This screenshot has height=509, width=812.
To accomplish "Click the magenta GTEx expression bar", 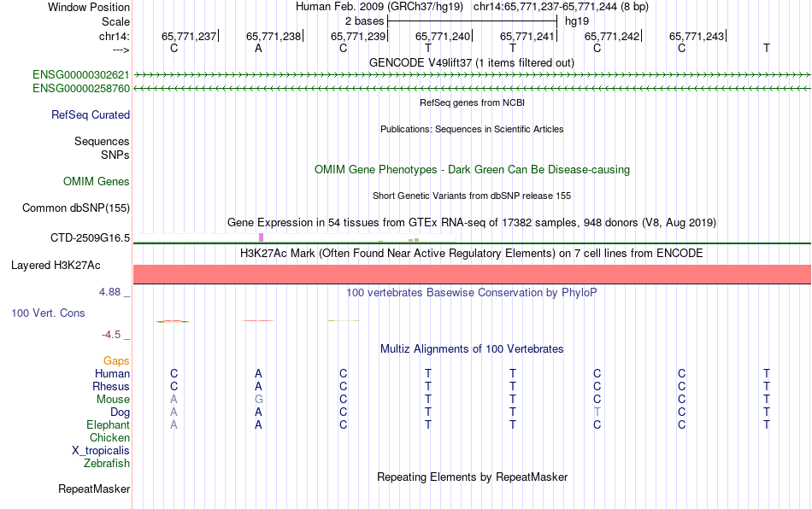I will click(x=261, y=237).
